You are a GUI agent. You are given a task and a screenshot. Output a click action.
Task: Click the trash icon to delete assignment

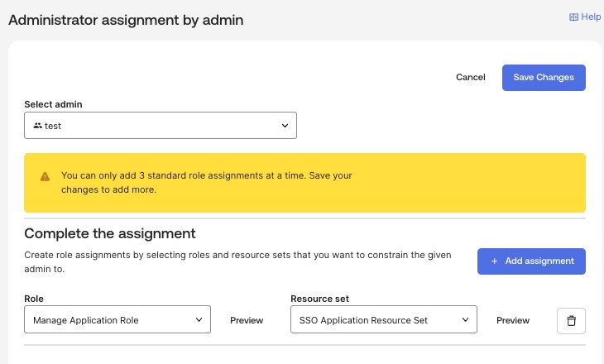point(571,320)
